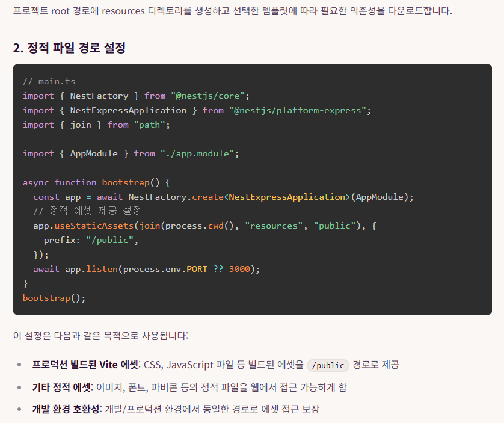The height and width of the screenshot is (423, 504).
Task: Click the bold "기타 정적 에셋" bullet label
Action: point(61,387)
